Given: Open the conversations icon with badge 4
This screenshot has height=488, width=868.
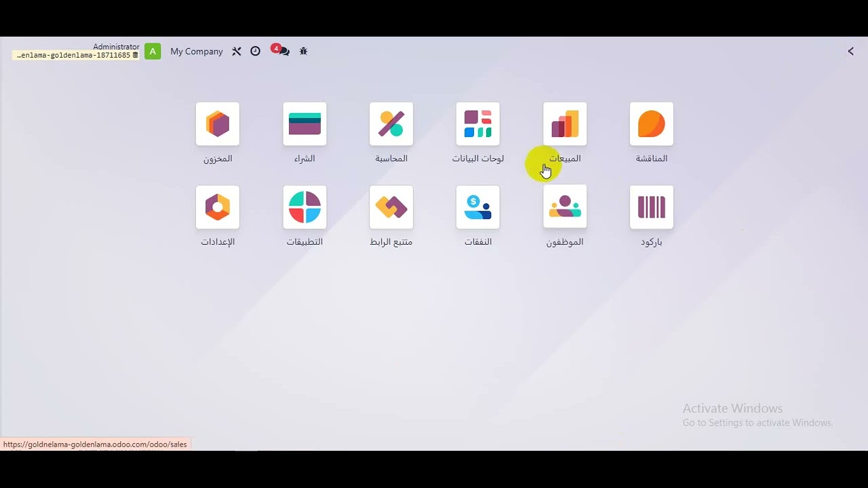Looking at the screenshot, I should (280, 50).
